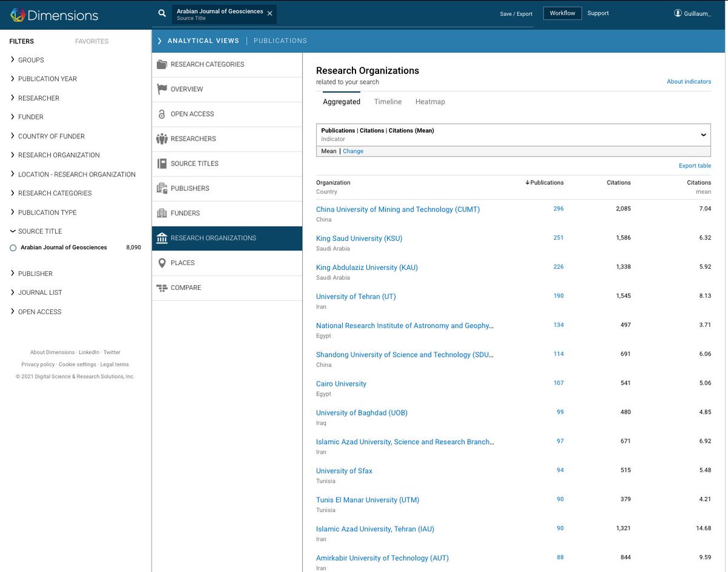
Task: Open the Places analytical view
Action: 227,263
